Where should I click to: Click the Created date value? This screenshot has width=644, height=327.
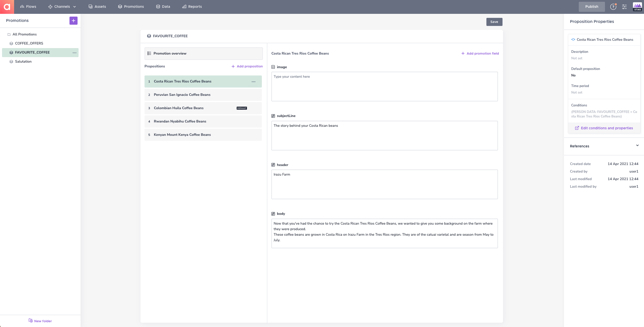click(623, 164)
